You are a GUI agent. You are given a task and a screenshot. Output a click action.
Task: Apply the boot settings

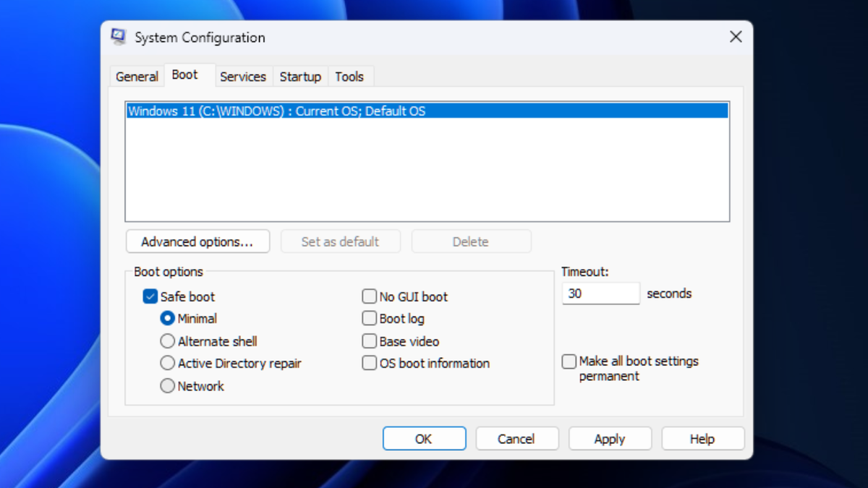tap(610, 439)
